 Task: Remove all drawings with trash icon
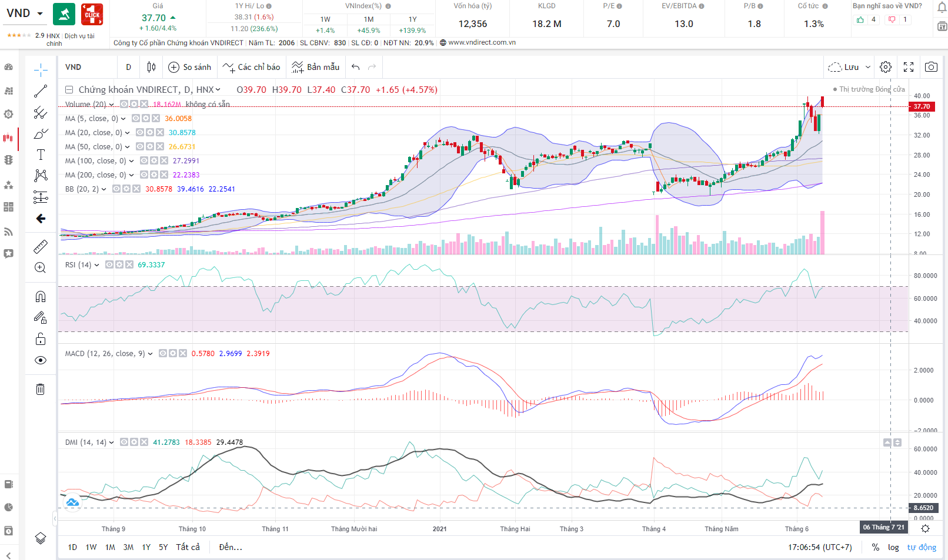coord(41,389)
